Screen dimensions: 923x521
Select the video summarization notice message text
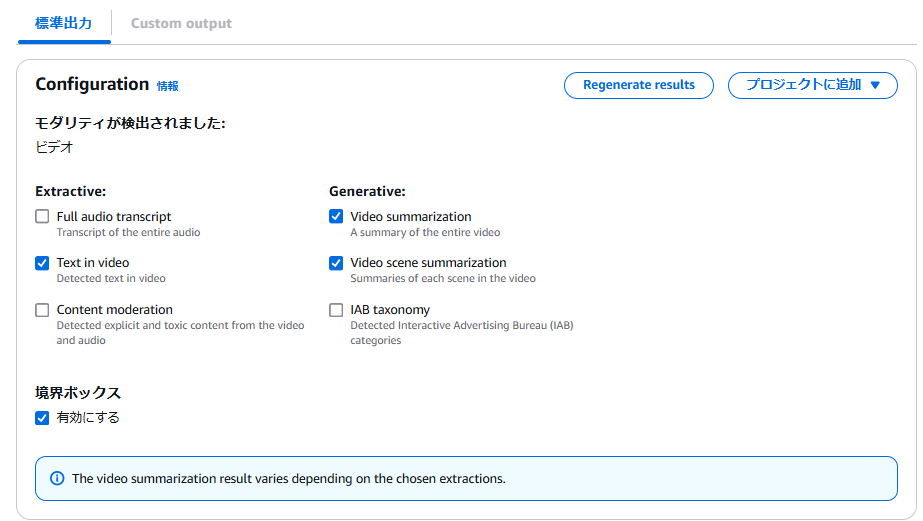[288, 479]
